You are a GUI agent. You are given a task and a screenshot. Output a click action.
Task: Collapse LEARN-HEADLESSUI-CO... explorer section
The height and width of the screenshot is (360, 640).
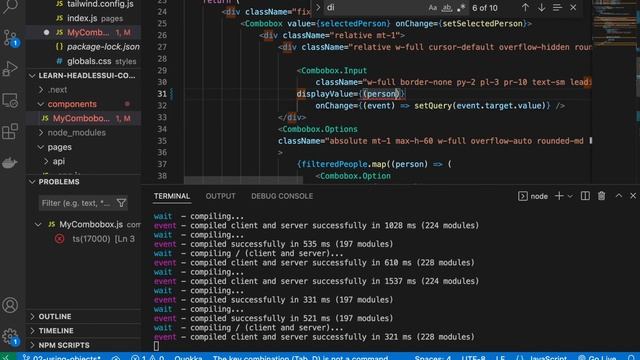tap(83, 76)
